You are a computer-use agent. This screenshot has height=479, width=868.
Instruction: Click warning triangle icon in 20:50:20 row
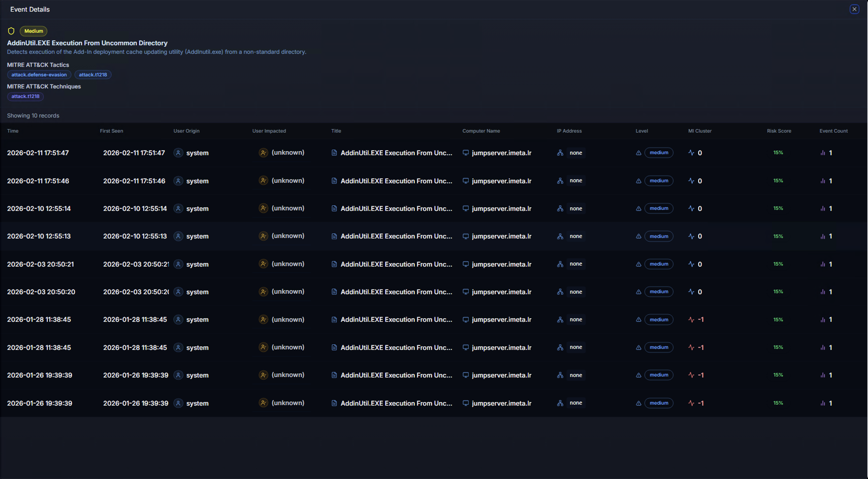(x=638, y=292)
